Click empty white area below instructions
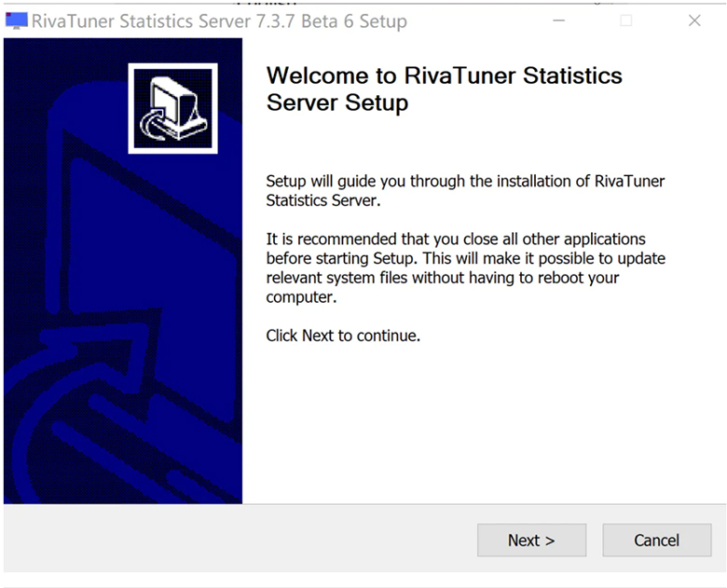The image size is (727, 588). pyautogui.click(x=485, y=429)
